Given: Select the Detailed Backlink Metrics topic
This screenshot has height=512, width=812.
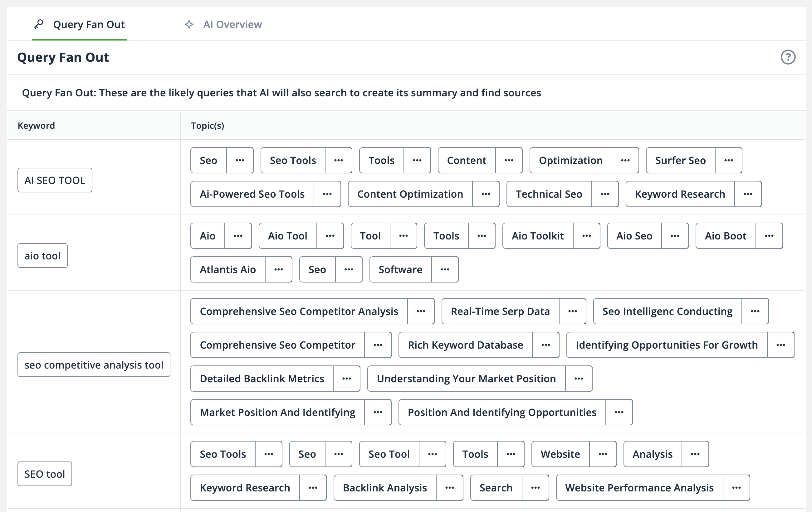Looking at the screenshot, I should coord(262,379).
